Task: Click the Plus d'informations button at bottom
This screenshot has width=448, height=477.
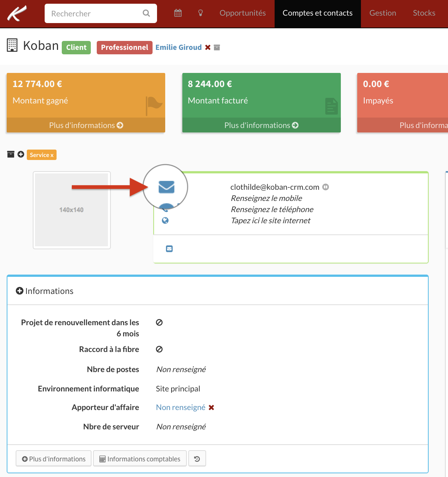Action: point(54,459)
